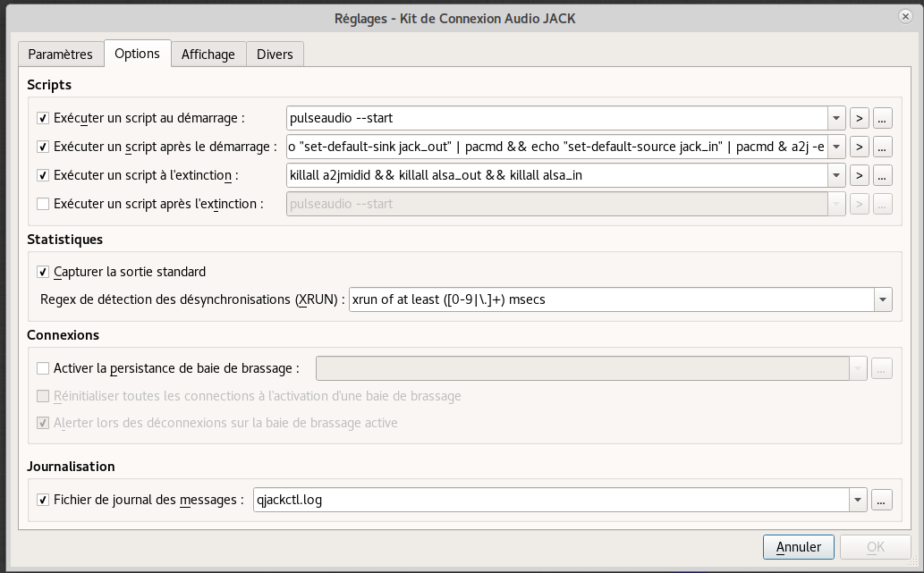Open the XRUN regex dropdown list
924x573 pixels.
(x=883, y=299)
